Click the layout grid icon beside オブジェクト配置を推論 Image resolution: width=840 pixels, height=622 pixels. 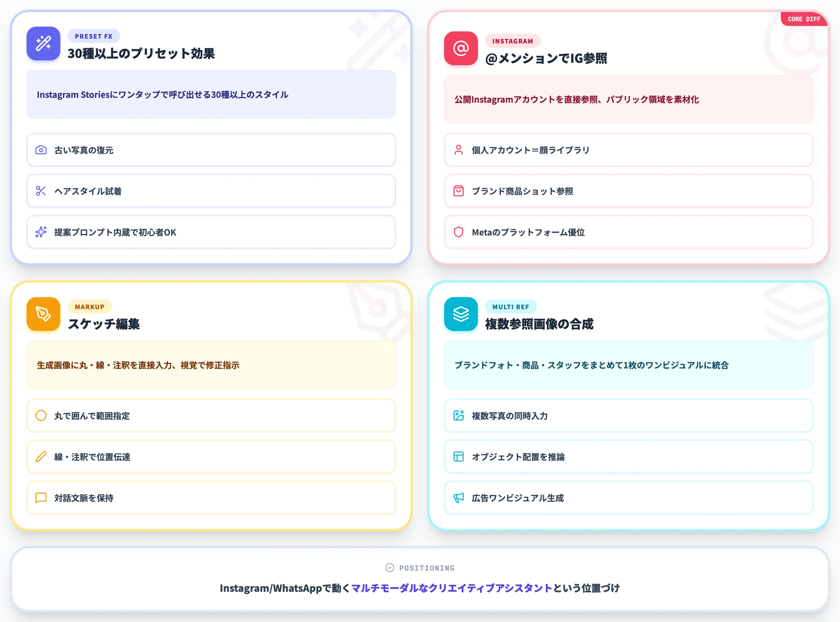pyautogui.click(x=459, y=457)
